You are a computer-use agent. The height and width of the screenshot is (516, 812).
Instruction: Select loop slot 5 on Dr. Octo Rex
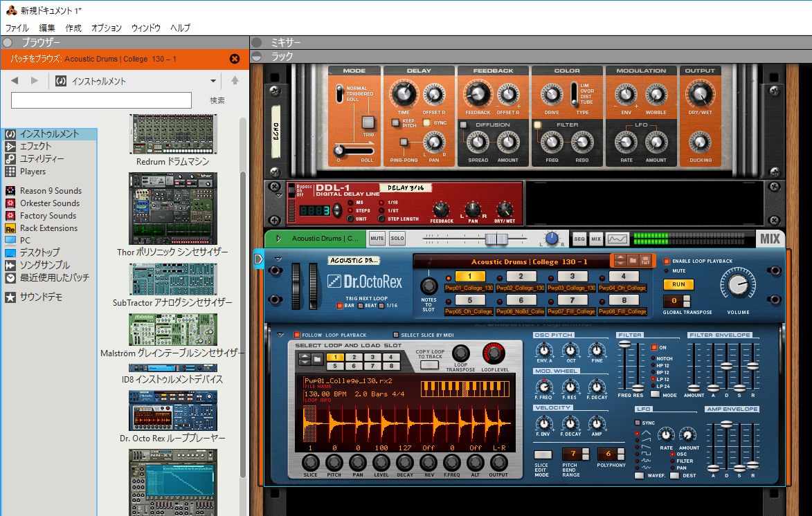click(x=470, y=300)
